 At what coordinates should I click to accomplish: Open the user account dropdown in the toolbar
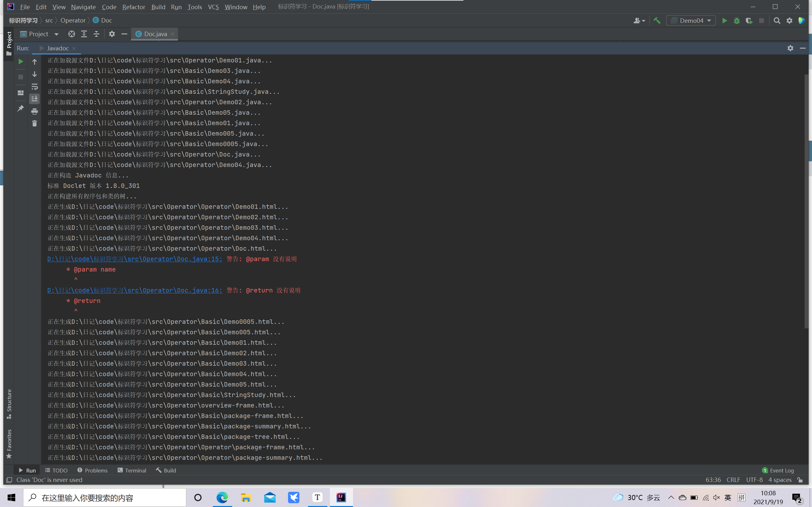click(639, 21)
